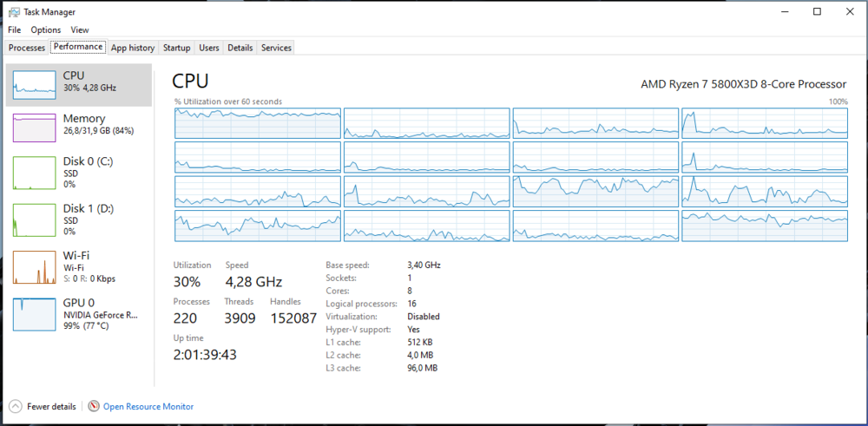Click the Task Manager title bar icon
Viewport: 868px width, 426px height.
coord(11,12)
